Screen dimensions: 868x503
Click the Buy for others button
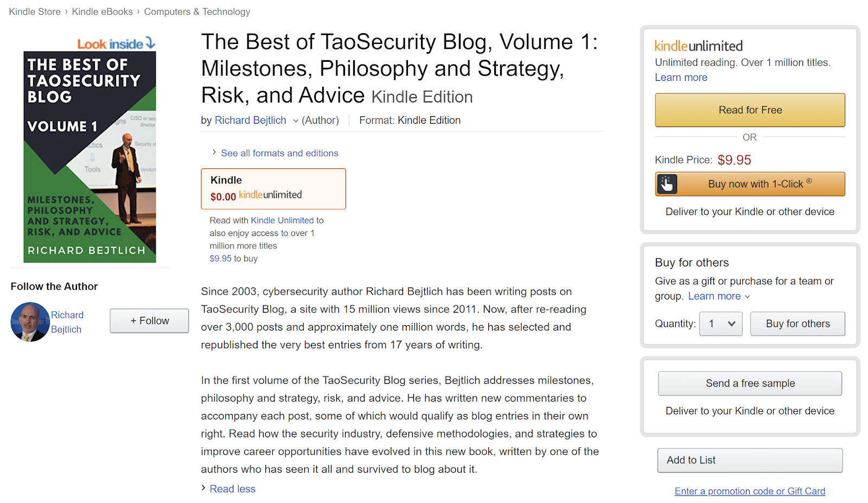coord(797,324)
